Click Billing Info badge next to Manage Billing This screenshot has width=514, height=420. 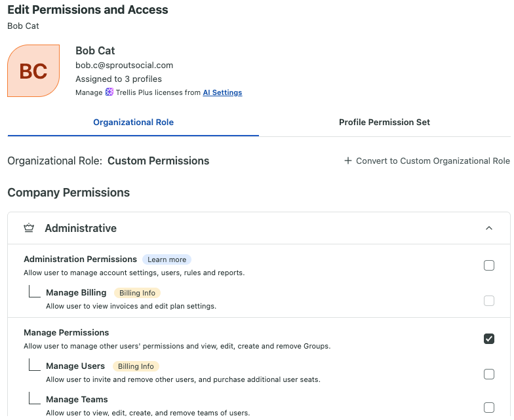coord(137,293)
